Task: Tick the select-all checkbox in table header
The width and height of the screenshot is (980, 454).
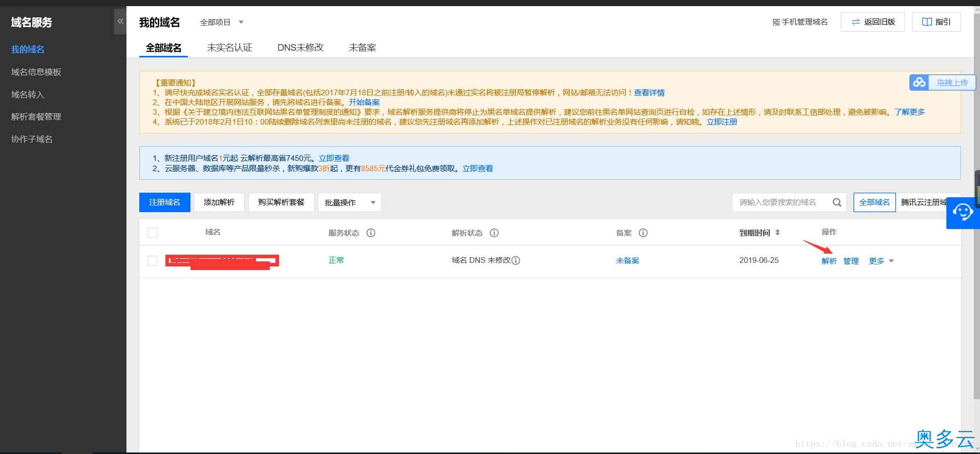Action: pyautogui.click(x=153, y=233)
